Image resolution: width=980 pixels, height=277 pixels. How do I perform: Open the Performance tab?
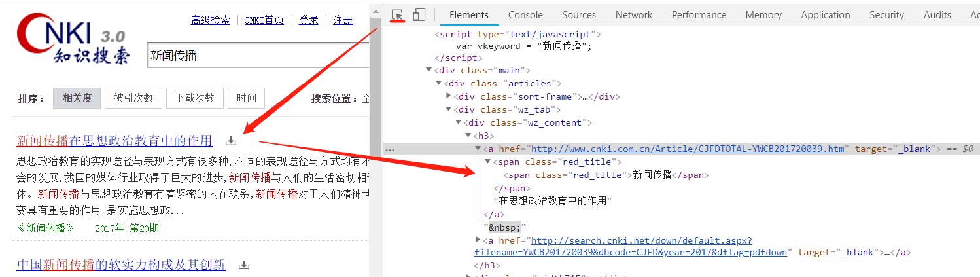(699, 14)
